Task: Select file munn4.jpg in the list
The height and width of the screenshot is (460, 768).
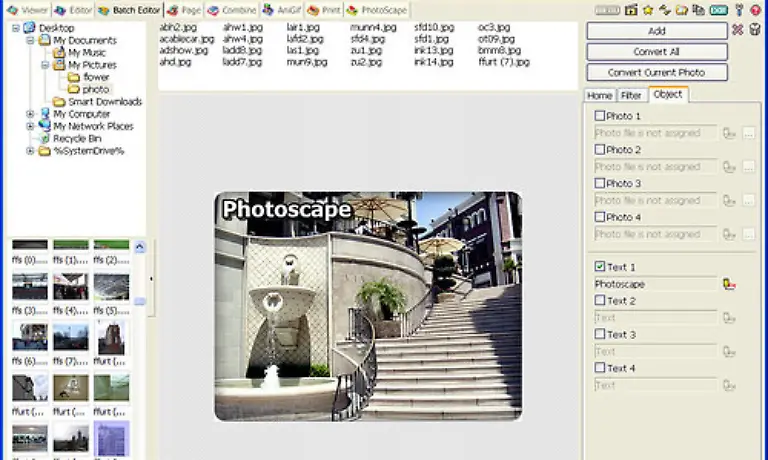Action: pyautogui.click(x=373, y=27)
